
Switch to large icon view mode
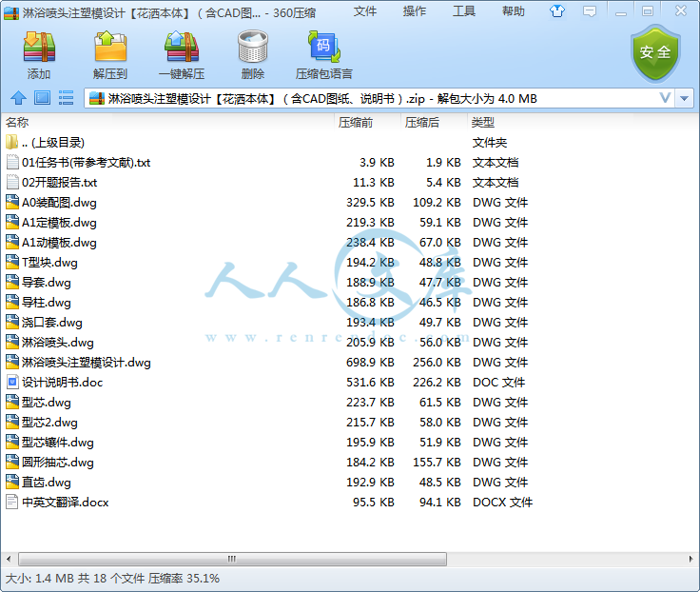(43, 98)
